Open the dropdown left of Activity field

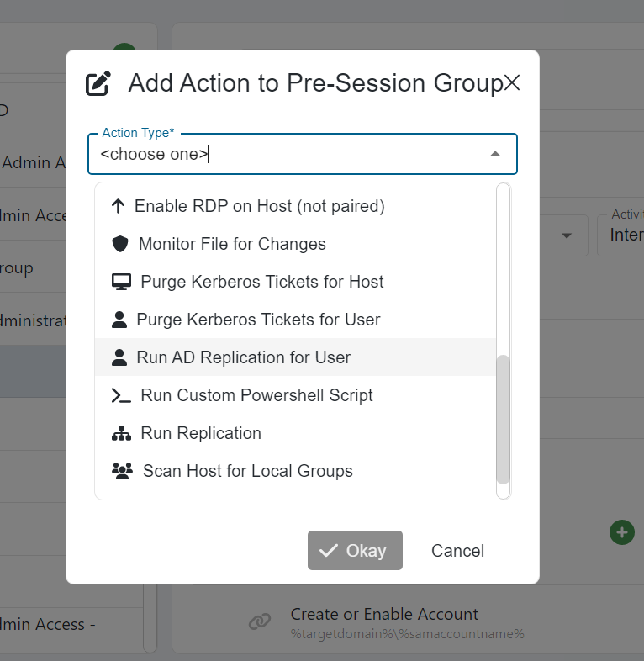pyautogui.click(x=566, y=235)
